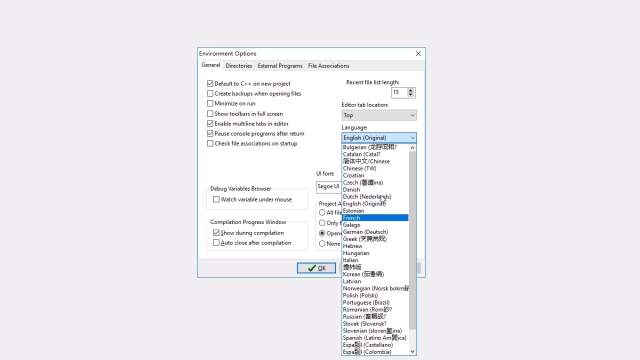Pick Galego from the language list
Image resolution: width=640 pixels, height=360 pixels.
pyautogui.click(x=375, y=225)
